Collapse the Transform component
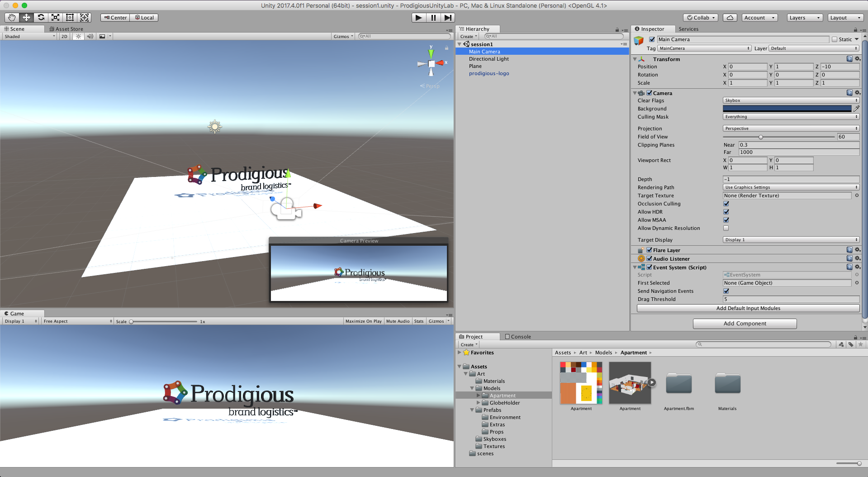Screen dimensions: 868x477 tap(635, 59)
